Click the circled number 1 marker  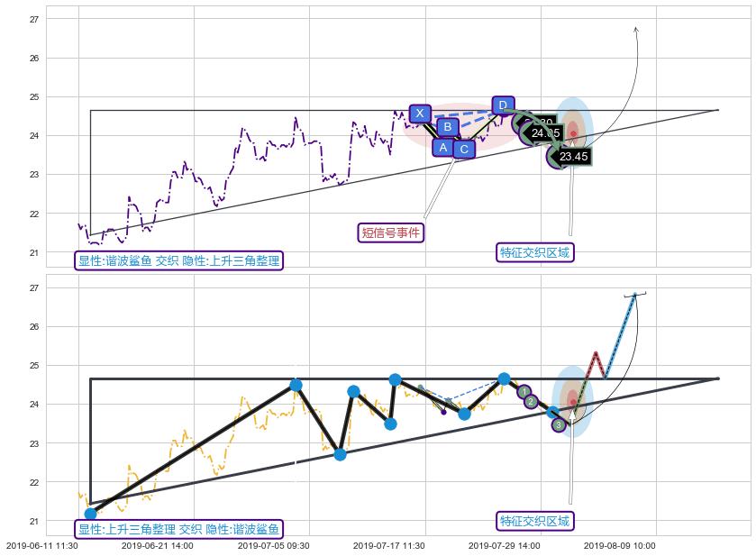click(x=524, y=392)
